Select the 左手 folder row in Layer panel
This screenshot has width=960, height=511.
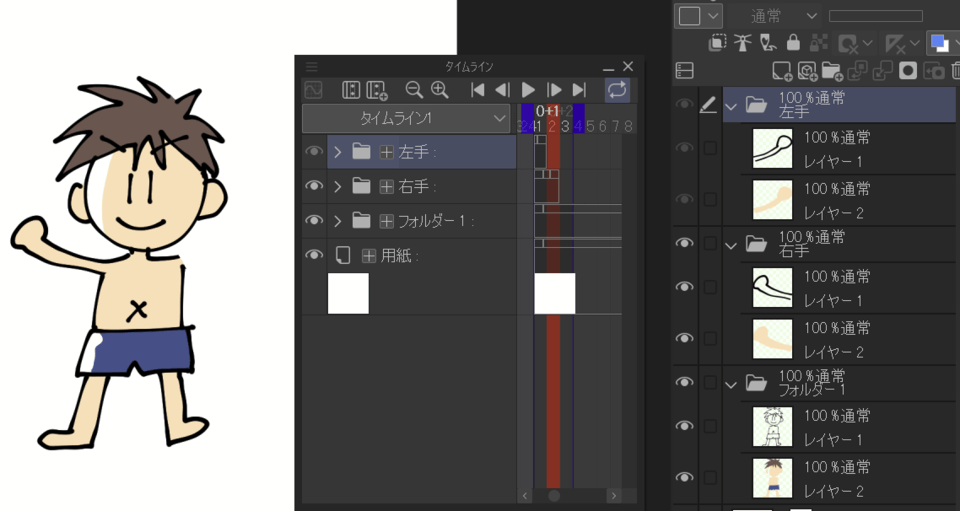coord(839,104)
